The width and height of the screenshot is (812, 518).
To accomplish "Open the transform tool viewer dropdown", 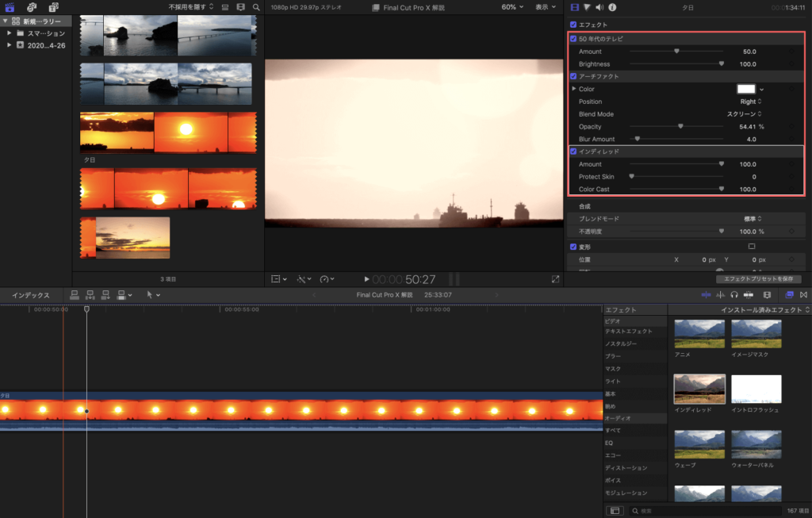I will (279, 279).
